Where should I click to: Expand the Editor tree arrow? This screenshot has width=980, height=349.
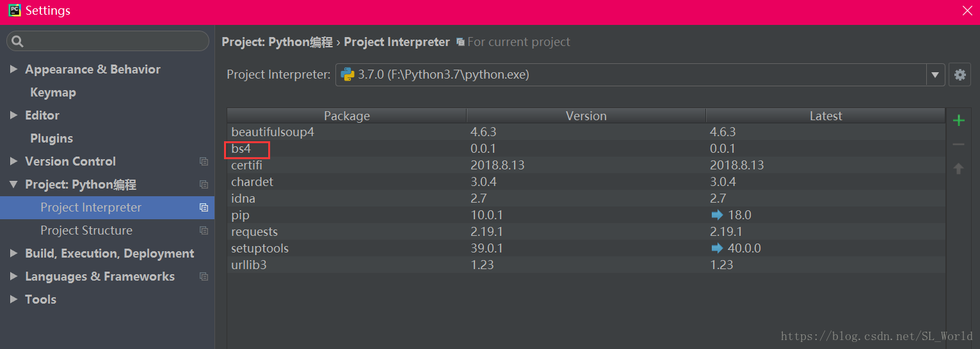click(x=13, y=115)
